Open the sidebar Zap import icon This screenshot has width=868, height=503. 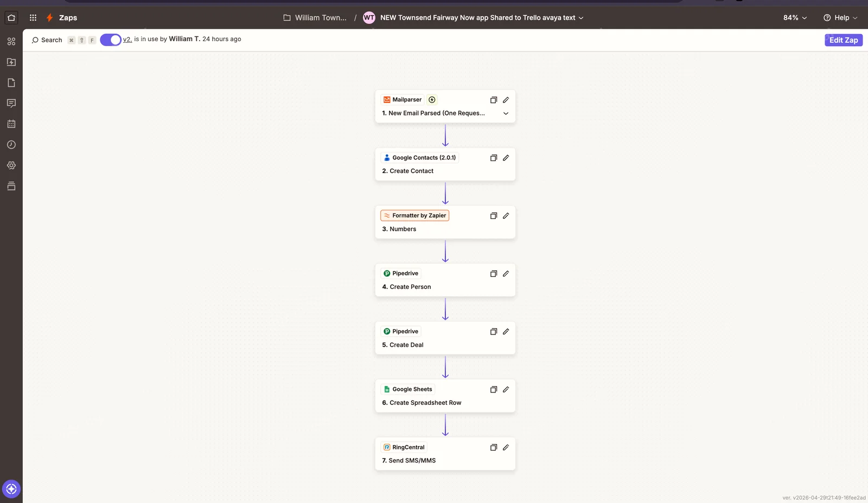click(x=11, y=62)
